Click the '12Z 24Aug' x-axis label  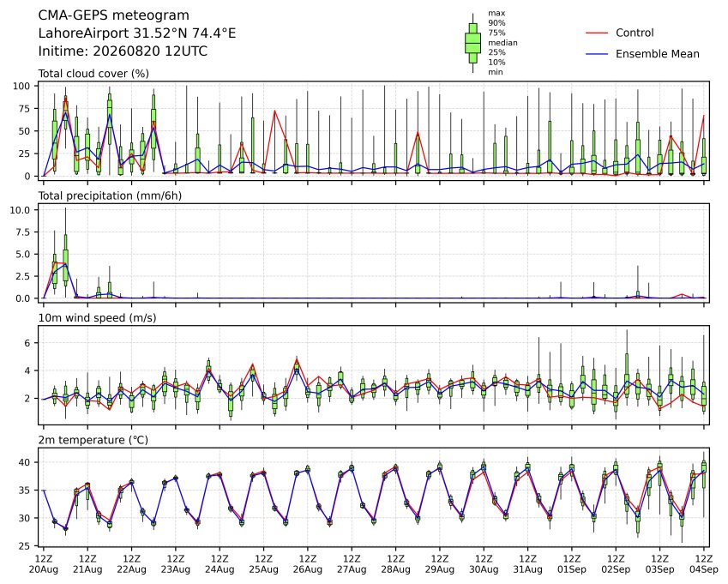point(220,564)
